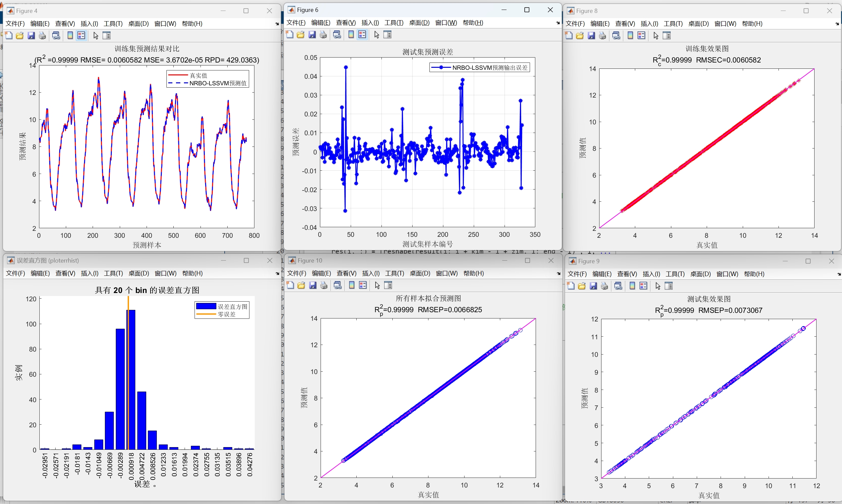842x504 pixels.
Task: Click Open File icon in Figure 6 toolbar
Action: pyautogui.click(x=301, y=35)
